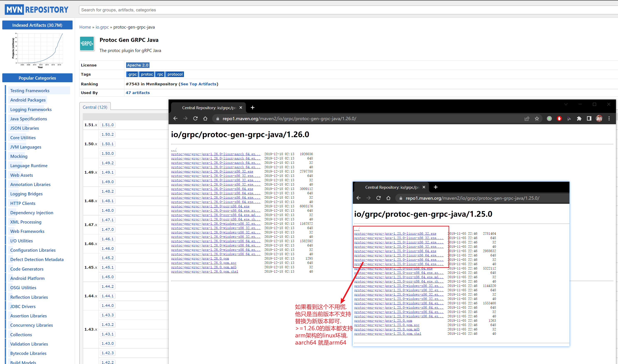
Task: Click the profile avatar in browser toolbar
Action: click(x=599, y=119)
